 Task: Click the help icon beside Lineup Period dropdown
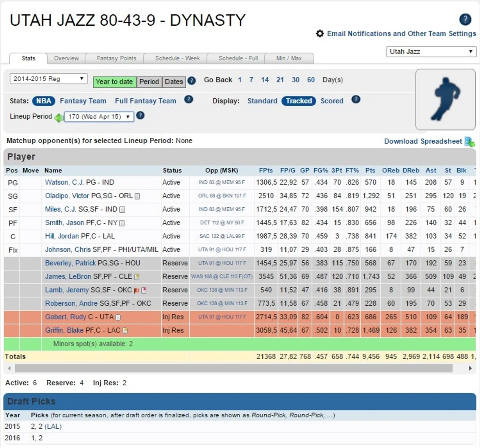pyautogui.click(x=140, y=116)
